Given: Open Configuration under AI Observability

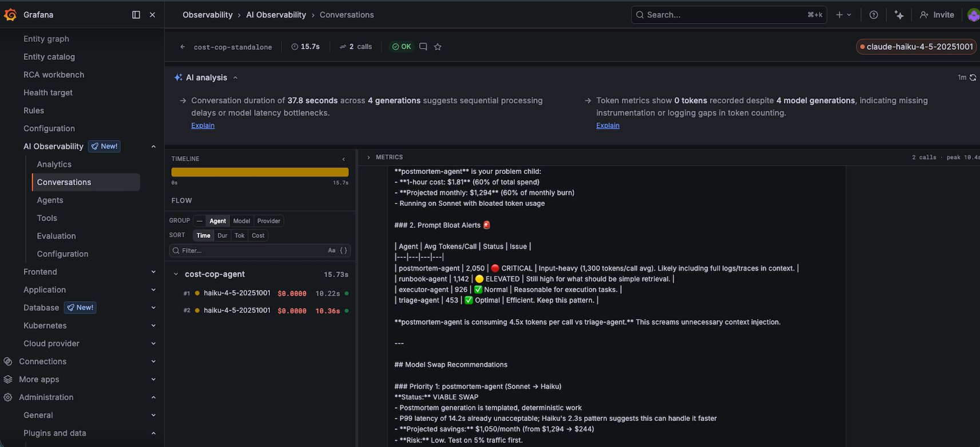Looking at the screenshot, I should 62,254.
